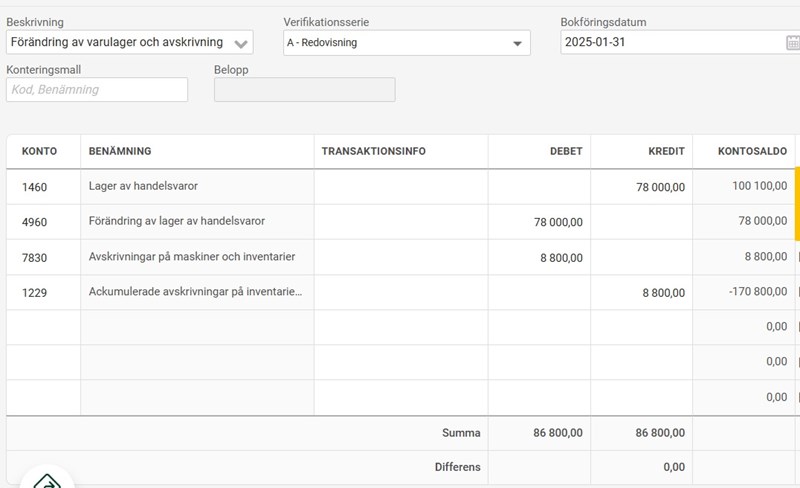Click debet cell for account 7830
800x488 pixels.
coord(539,257)
